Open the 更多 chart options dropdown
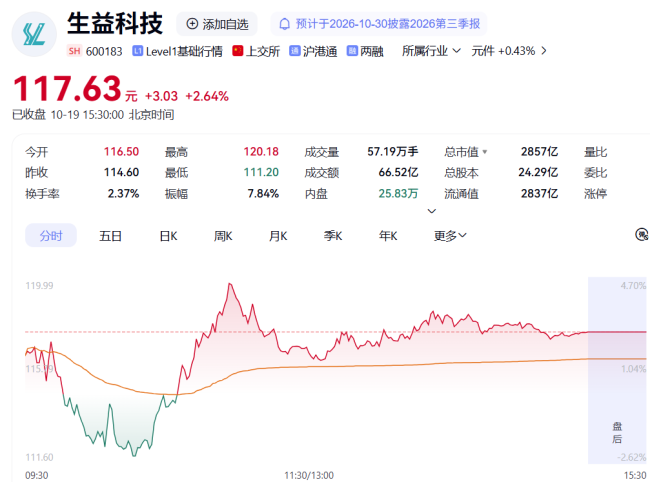This screenshot has height=482, width=650. (x=450, y=236)
